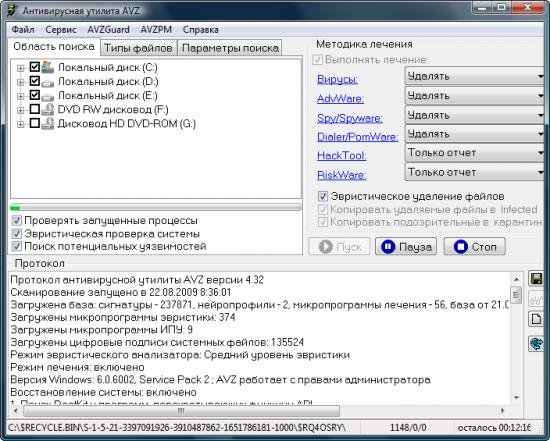Open the Файл menu
The width and height of the screenshot is (550, 441).
[23, 29]
